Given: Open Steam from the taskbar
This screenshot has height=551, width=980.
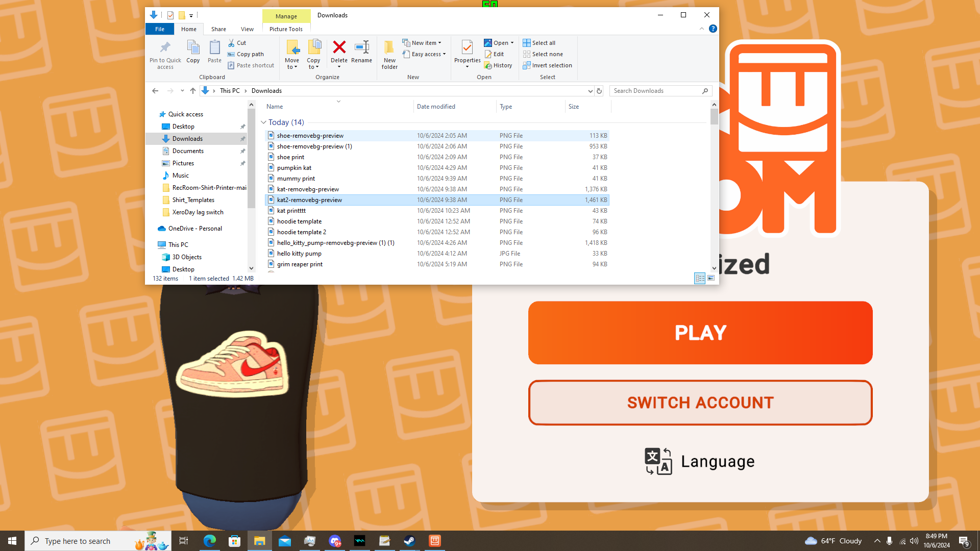Looking at the screenshot, I should point(409,541).
